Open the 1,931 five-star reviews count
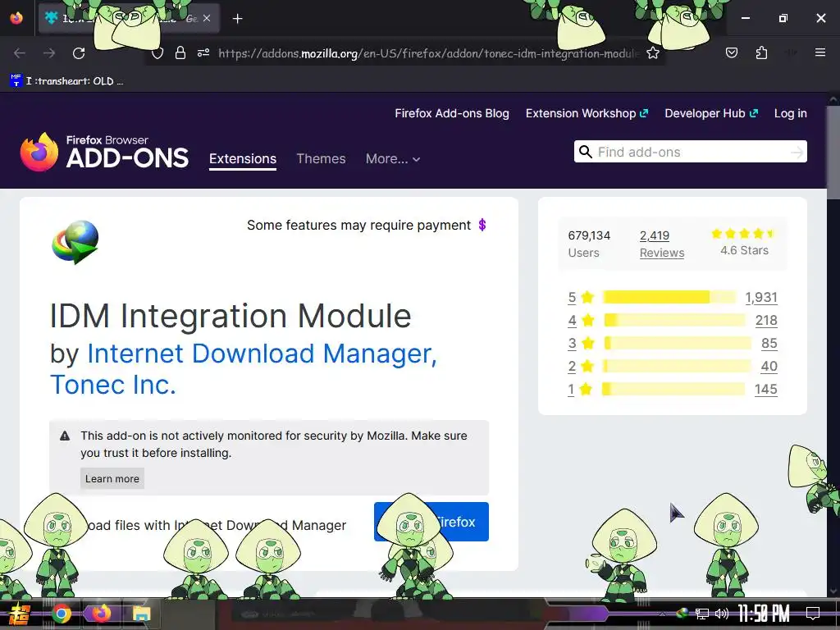This screenshot has width=840, height=630. point(760,297)
